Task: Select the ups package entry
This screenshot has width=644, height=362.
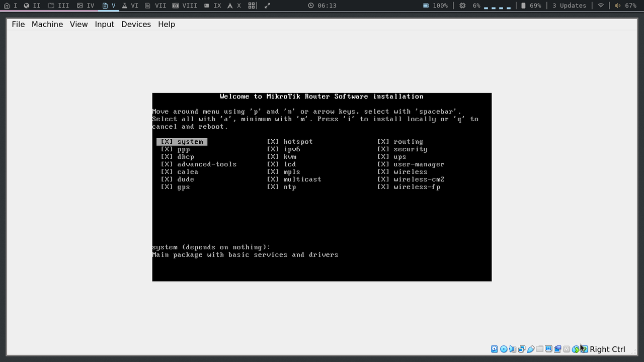Action: (x=392, y=157)
